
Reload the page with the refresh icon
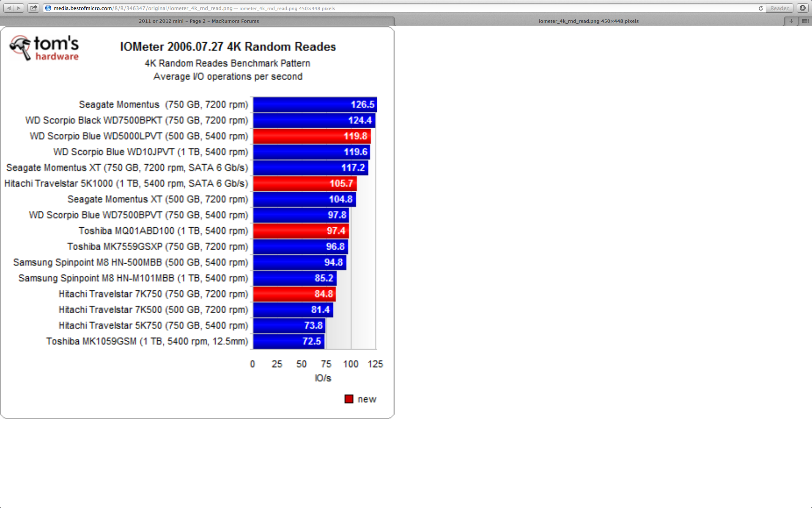click(x=760, y=8)
